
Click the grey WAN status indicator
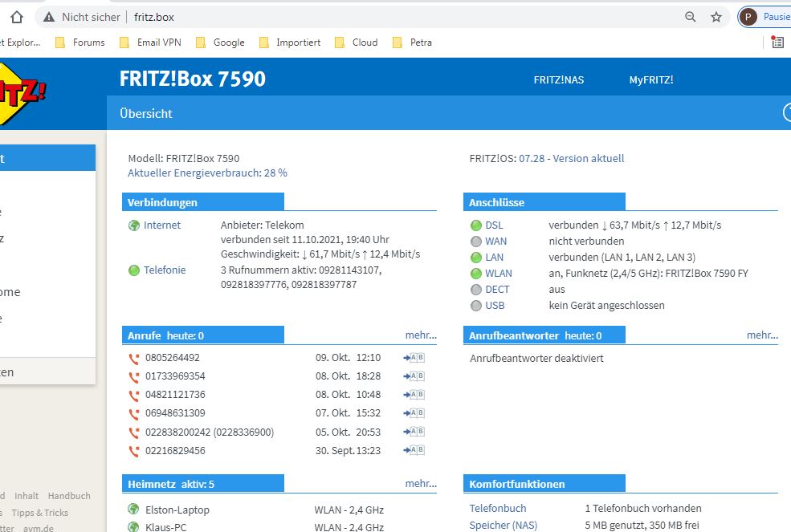tap(475, 242)
